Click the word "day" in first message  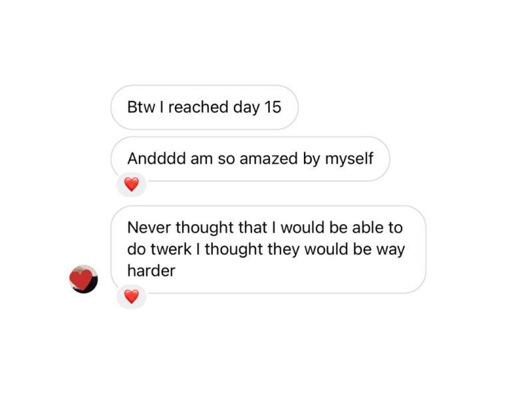point(246,107)
